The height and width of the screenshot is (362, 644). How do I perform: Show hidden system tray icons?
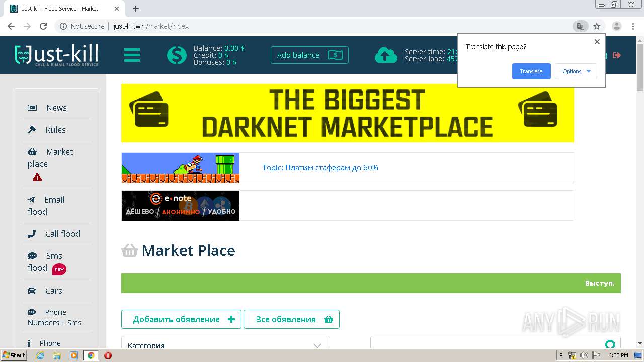(561, 355)
